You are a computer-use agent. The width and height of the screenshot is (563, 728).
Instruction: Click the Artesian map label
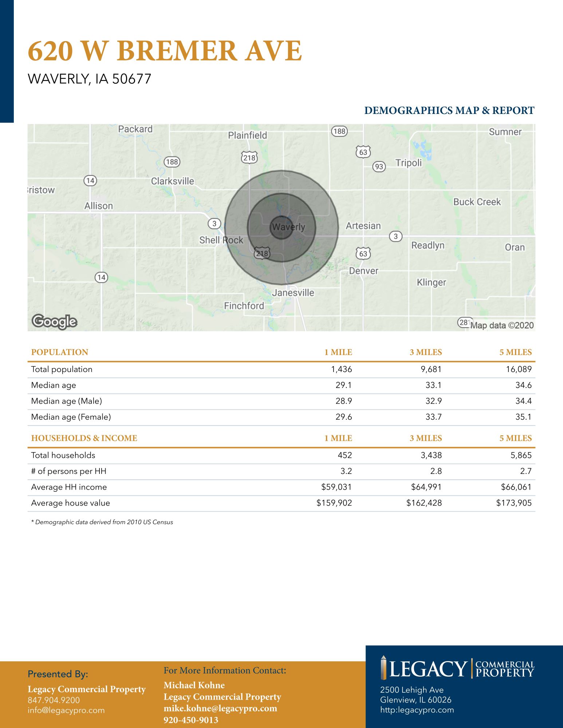[x=363, y=226]
